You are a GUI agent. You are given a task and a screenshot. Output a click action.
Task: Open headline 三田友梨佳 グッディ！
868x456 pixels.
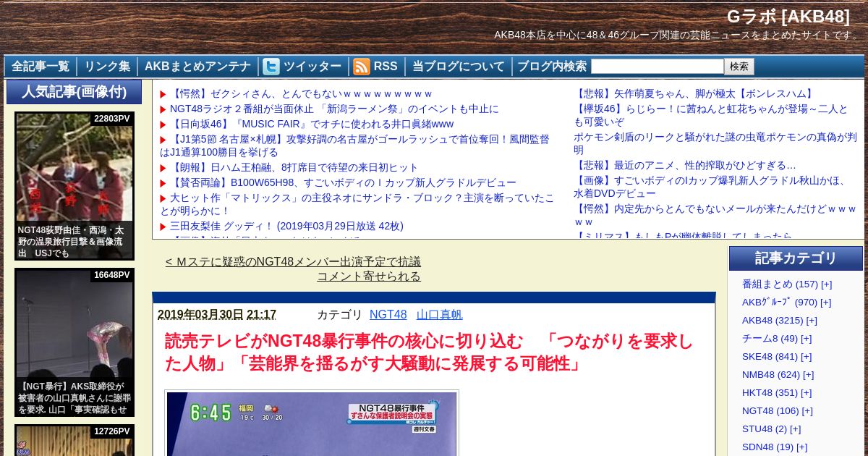coord(286,227)
